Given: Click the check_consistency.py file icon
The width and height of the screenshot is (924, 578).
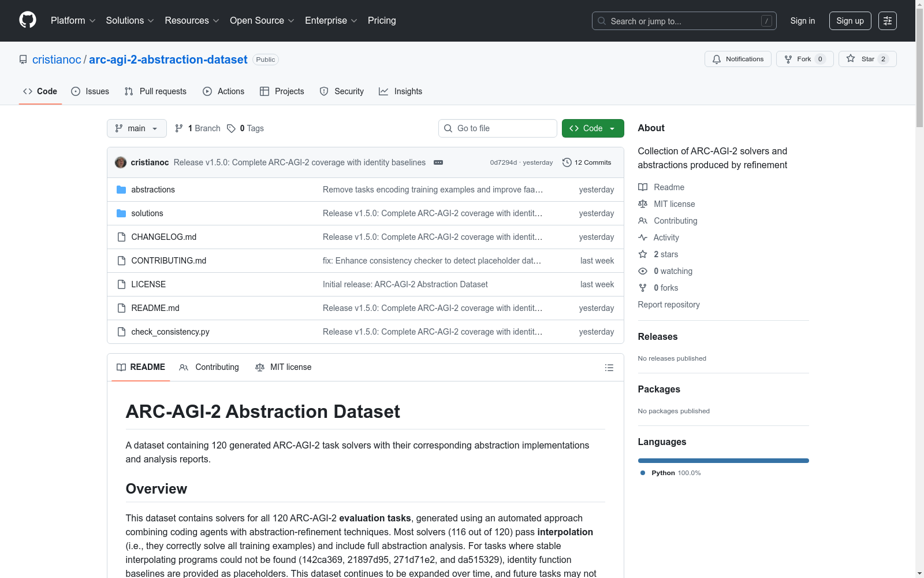Looking at the screenshot, I should [121, 332].
